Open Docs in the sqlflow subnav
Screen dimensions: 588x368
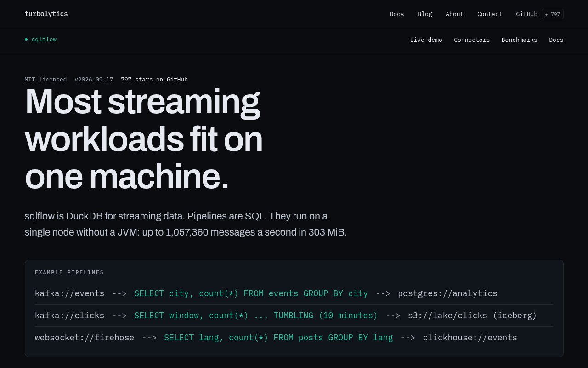[x=556, y=40]
